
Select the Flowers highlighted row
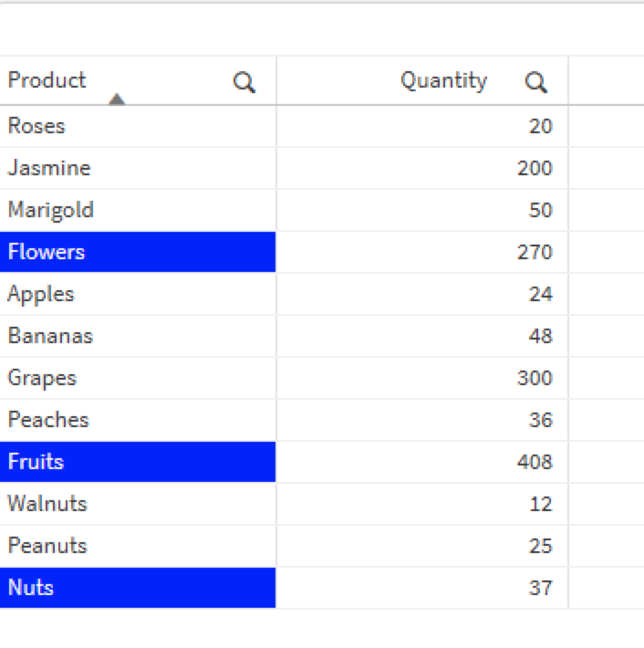138,252
